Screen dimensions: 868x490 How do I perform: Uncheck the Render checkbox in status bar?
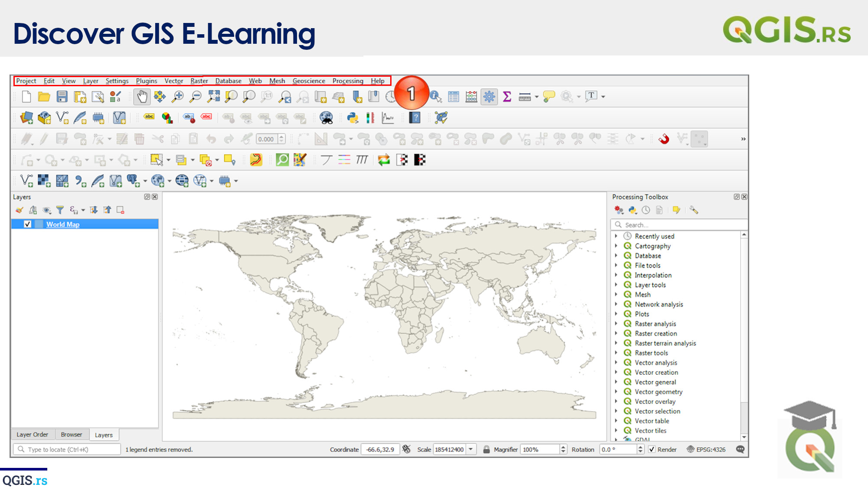[652, 450]
